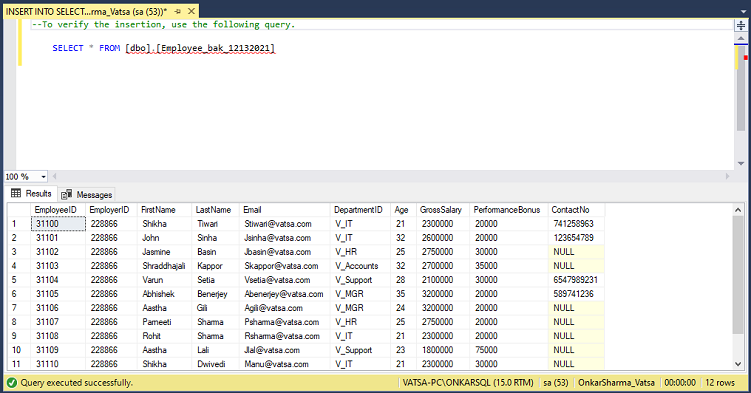
Task: Select the INSERT INTO SELECT document tab
Action: tap(86, 11)
